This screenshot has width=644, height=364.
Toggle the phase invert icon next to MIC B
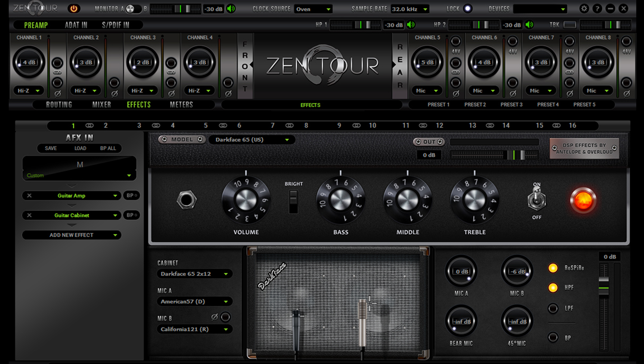tap(214, 317)
